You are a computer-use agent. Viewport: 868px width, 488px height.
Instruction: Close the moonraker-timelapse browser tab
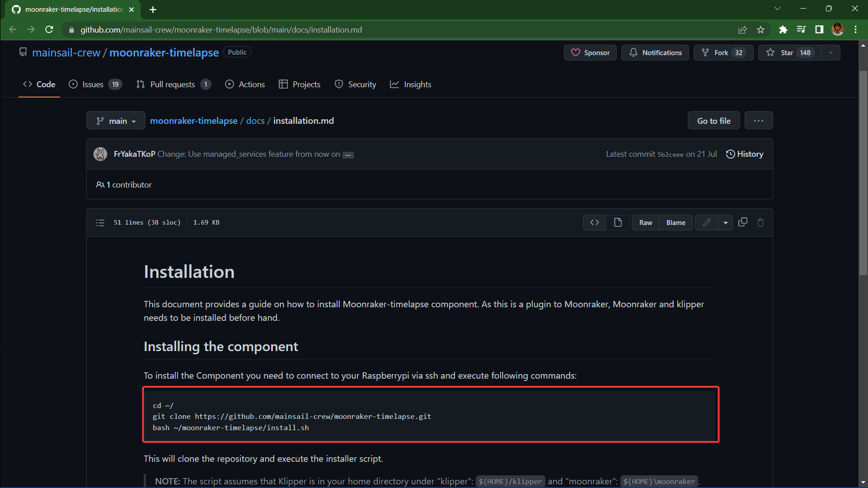[x=131, y=9]
